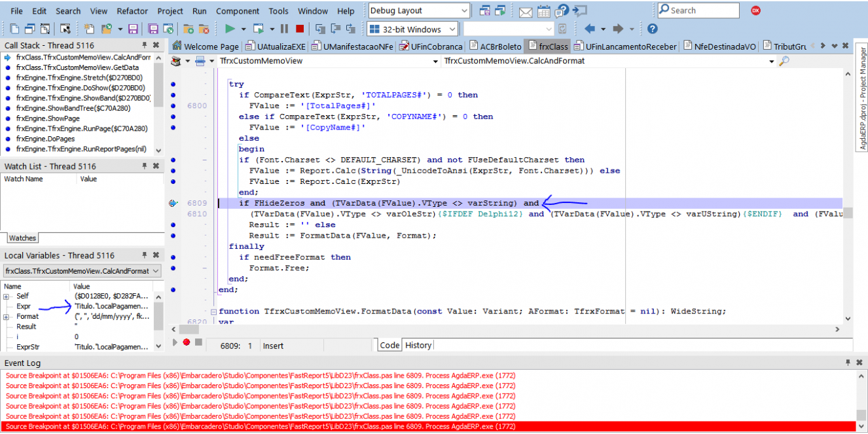Click the Save icon in toolbar
Screen dimensions: 868x434
point(133,29)
